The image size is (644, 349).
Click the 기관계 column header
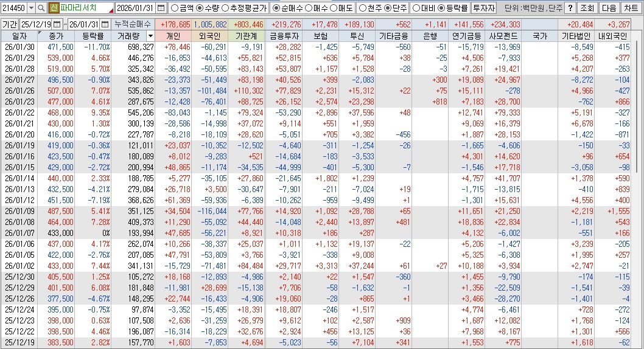pyautogui.click(x=247, y=36)
